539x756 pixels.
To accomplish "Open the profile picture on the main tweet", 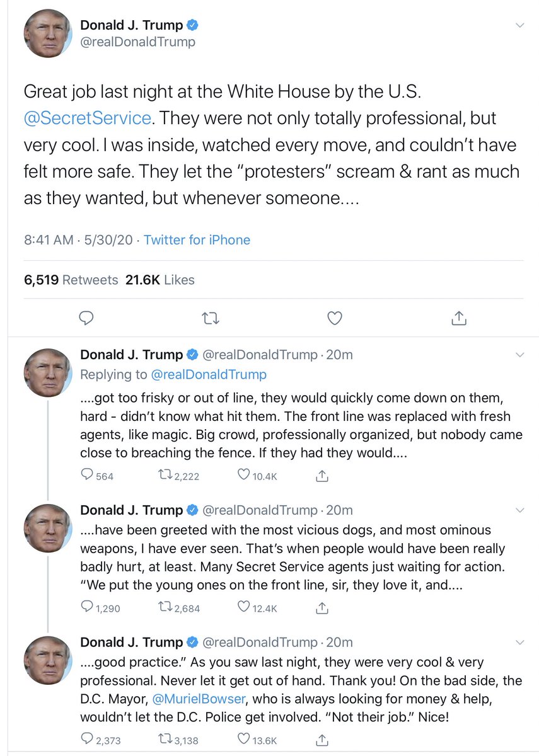I will (46, 35).
